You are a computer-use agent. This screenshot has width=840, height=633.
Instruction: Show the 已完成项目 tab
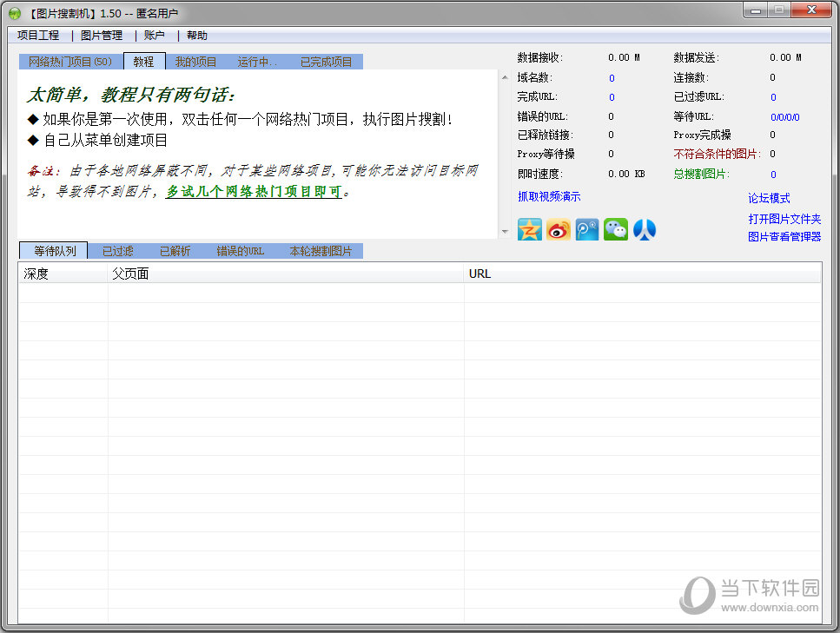pos(327,62)
